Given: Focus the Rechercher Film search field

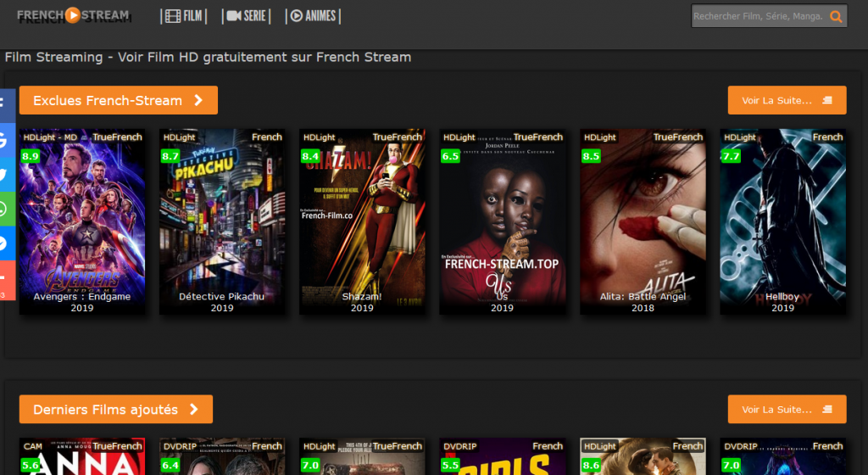Looking at the screenshot, I should [x=758, y=16].
